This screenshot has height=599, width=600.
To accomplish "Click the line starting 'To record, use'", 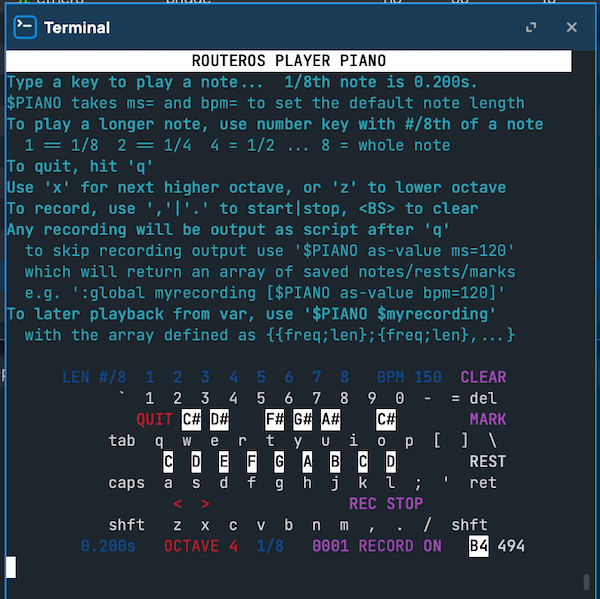I will point(242,209).
